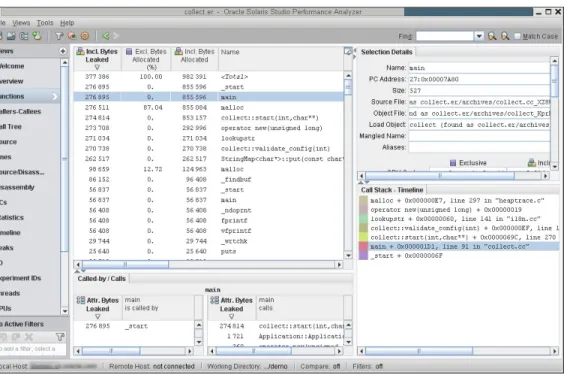Click the plus icon beside the Views header
The height and width of the screenshot is (375, 567).
coord(63,51)
